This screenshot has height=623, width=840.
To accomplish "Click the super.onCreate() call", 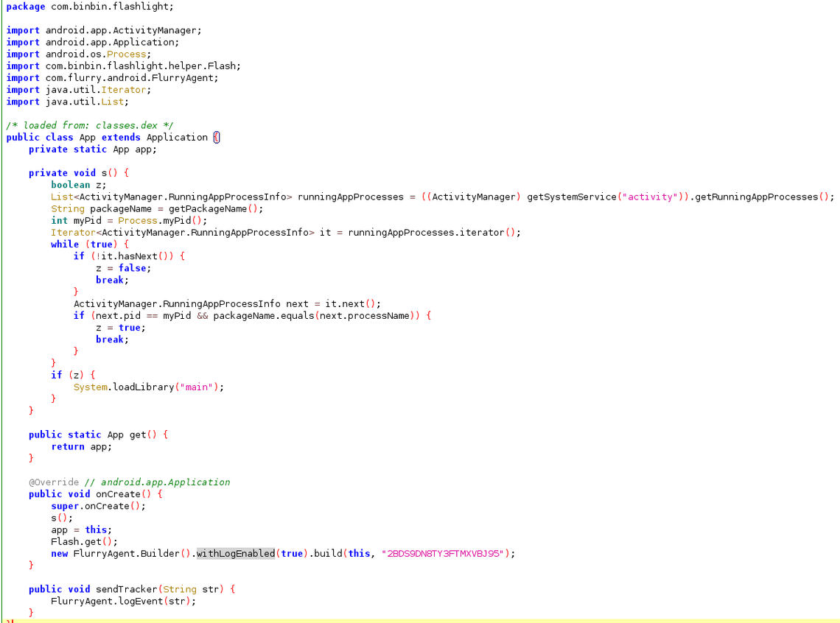I will point(96,506).
